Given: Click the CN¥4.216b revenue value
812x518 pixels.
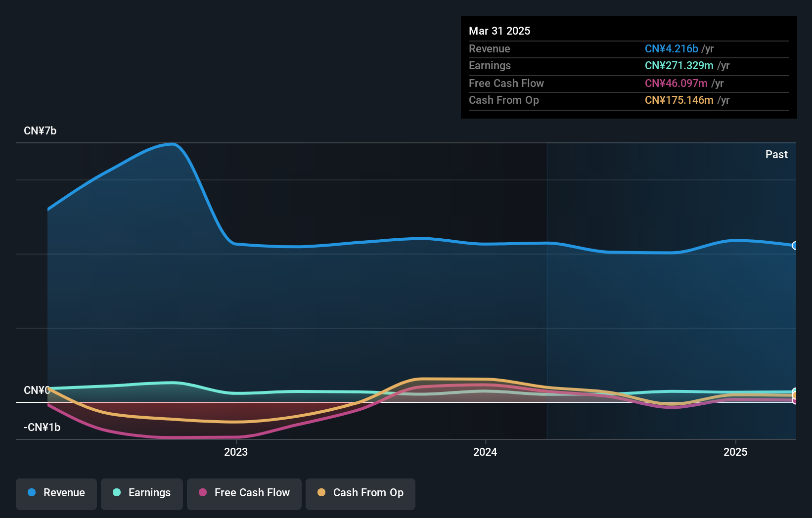Looking at the screenshot, I should click(x=672, y=48).
